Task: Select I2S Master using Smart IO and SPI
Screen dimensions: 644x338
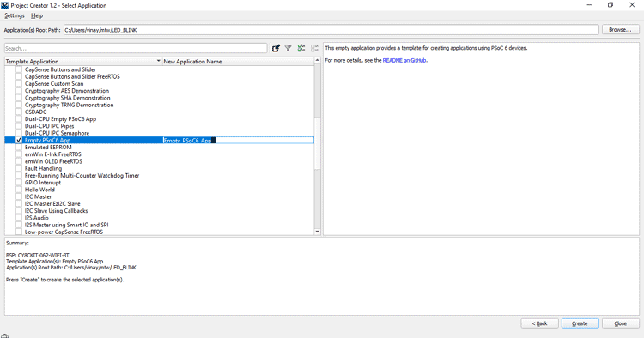Action: pyautogui.click(x=66, y=225)
